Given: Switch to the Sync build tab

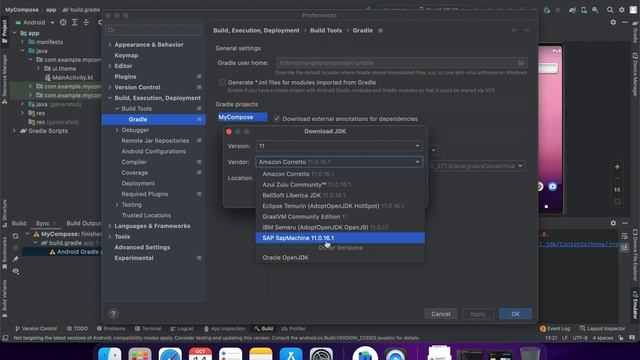Looking at the screenshot, I should pyautogui.click(x=43, y=223).
